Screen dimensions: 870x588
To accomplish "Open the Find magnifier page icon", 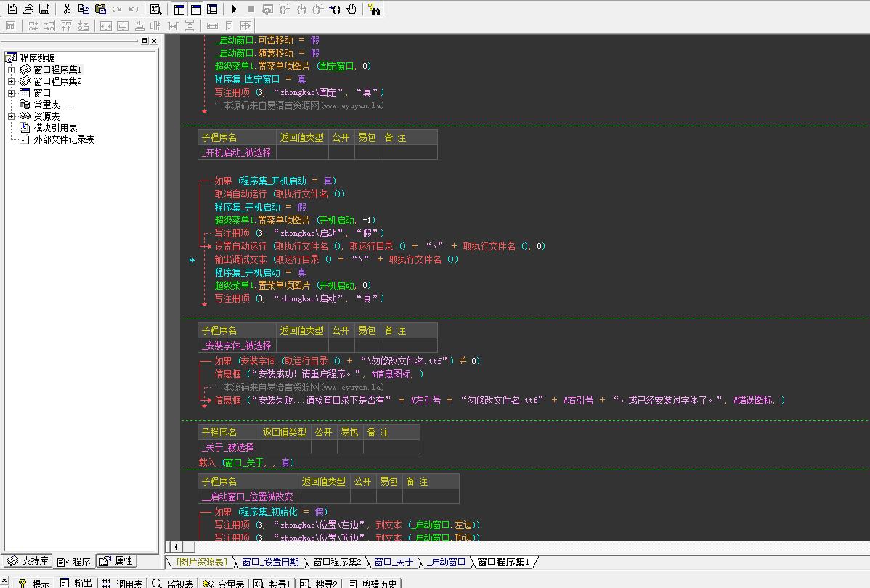I will [156, 9].
